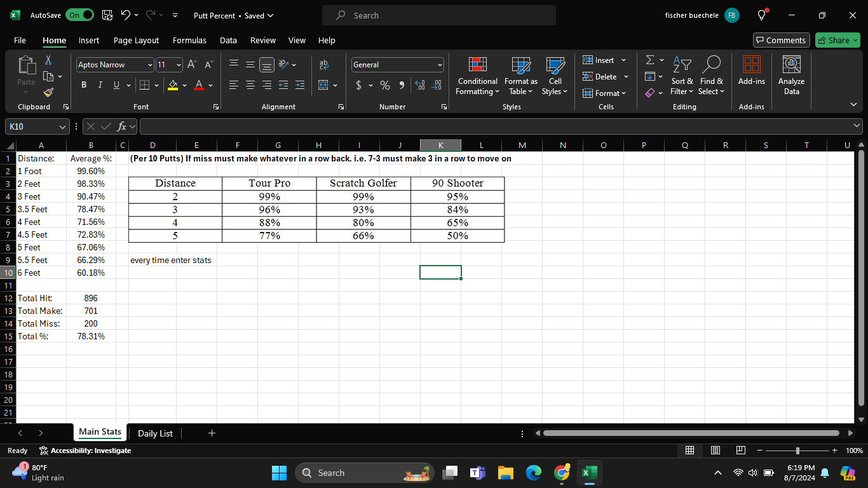Apply Comma Style number format
The height and width of the screenshot is (488, 868).
coord(401,85)
